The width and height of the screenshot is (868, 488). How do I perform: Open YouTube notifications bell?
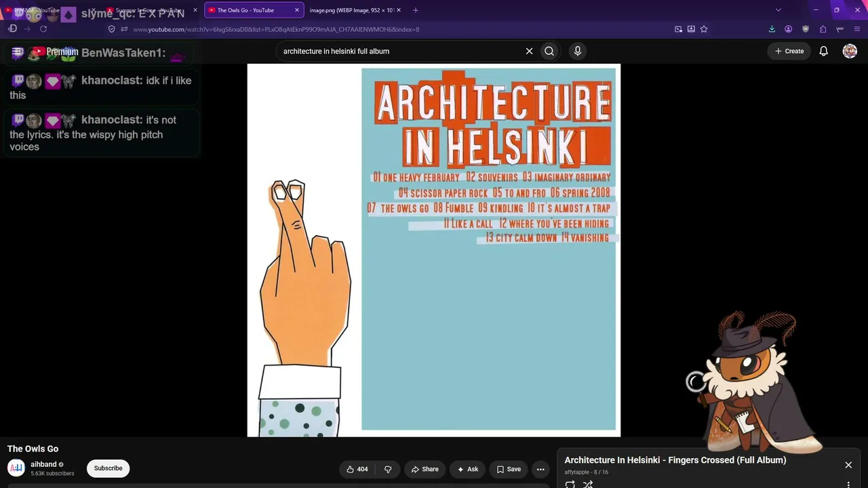[823, 51]
